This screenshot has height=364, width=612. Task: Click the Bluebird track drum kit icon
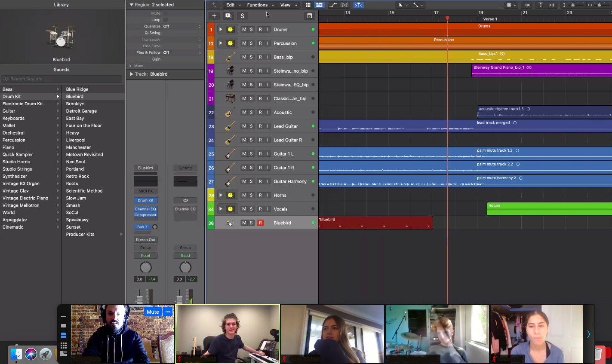click(231, 223)
